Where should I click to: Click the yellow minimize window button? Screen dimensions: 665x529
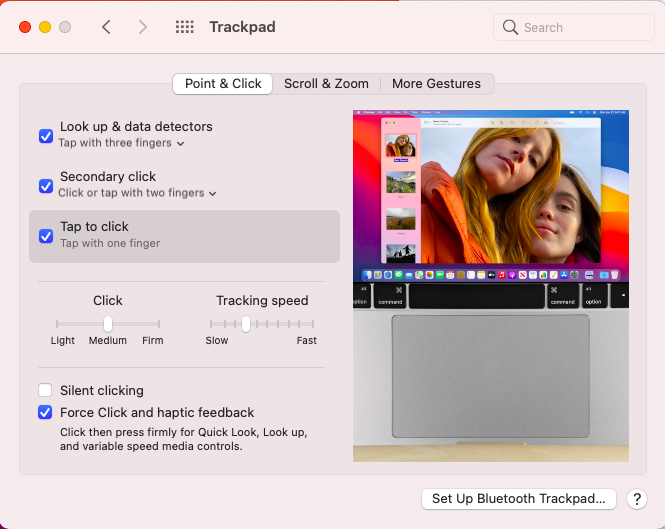click(45, 27)
